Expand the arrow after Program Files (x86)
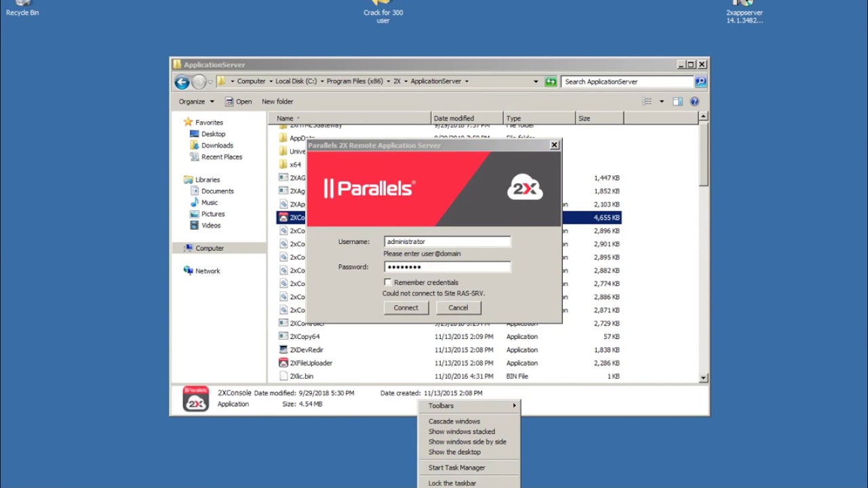 point(389,81)
